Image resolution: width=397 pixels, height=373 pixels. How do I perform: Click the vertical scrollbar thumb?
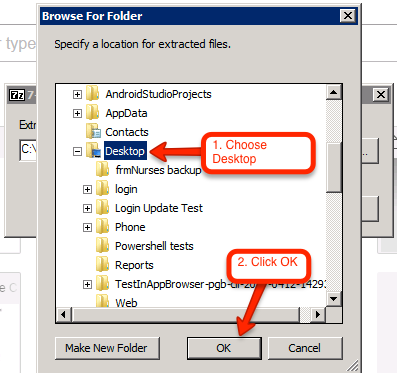click(x=334, y=168)
